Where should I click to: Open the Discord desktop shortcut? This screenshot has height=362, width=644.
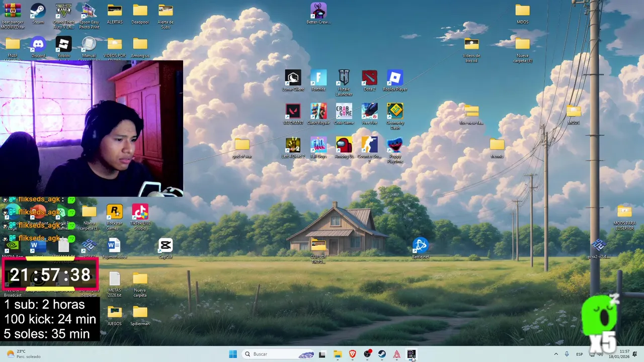point(38,48)
